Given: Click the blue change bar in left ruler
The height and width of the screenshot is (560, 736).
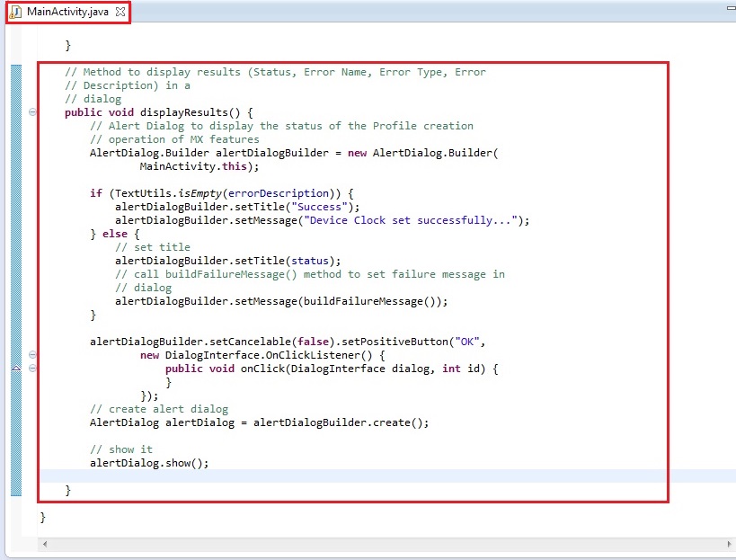Looking at the screenshot, I should [x=15, y=270].
